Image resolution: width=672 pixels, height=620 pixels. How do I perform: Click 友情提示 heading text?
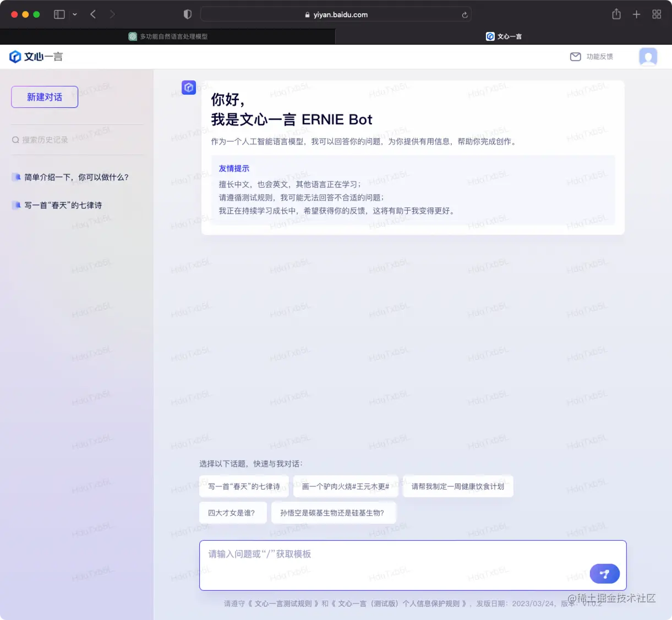click(234, 168)
